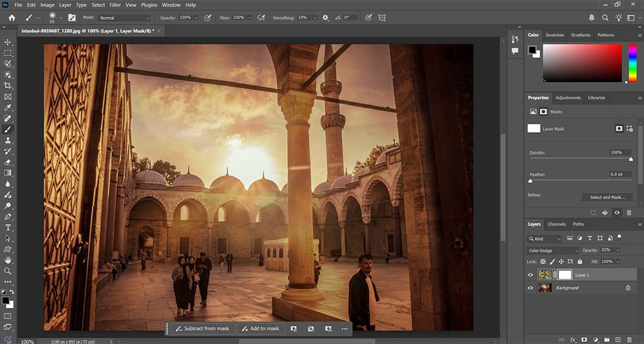Delete layer using trash icon
Image resolution: width=644 pixels, height=344 pixels.
629,339
